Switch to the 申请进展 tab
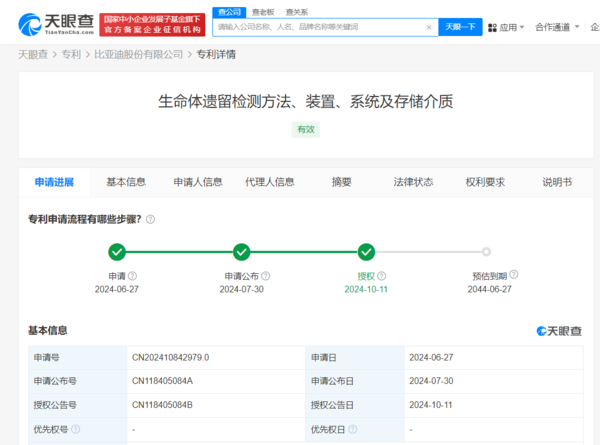This screenshot has width=600, height=445. (54, 182)
